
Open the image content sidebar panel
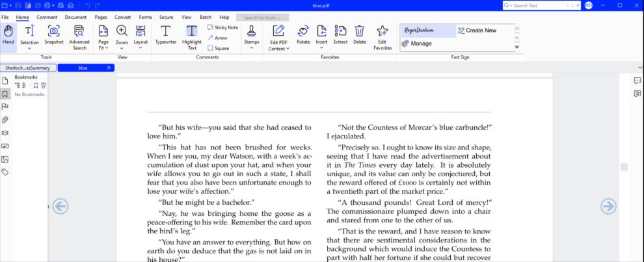[x=5, y=159]
